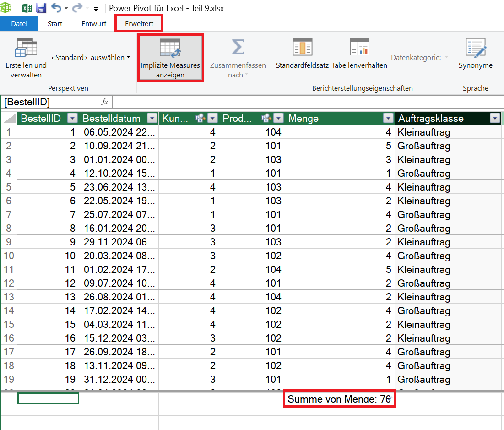The image size is (504, 430).
Task: Open Erstellen und verwalten perspectives
Action: 26,58
